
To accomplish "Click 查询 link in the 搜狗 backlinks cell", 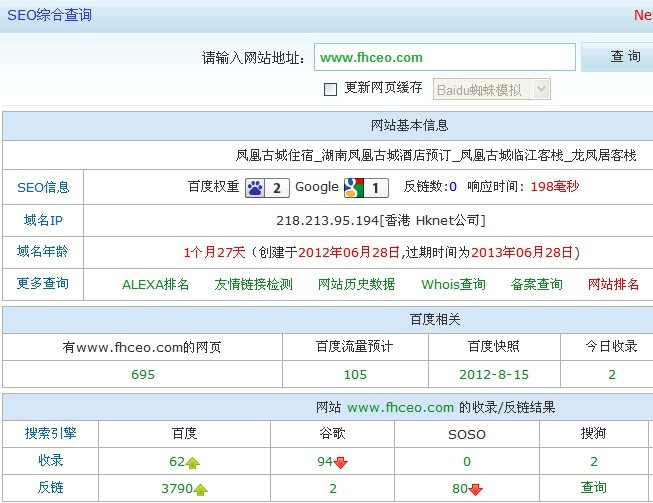I will point(594,488).
